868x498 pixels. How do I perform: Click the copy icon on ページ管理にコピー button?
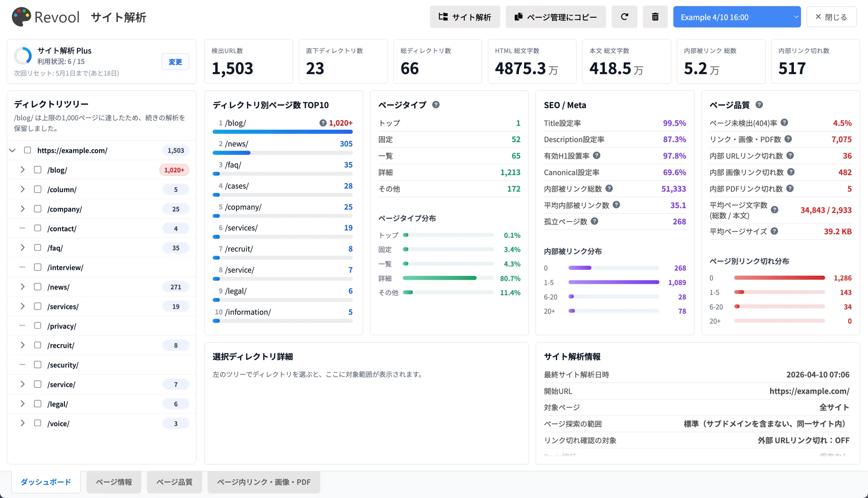(518, 17)
